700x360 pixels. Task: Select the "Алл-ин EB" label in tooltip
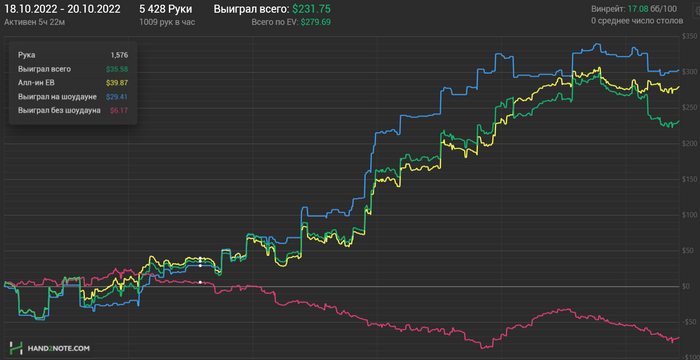pos(36,83)
